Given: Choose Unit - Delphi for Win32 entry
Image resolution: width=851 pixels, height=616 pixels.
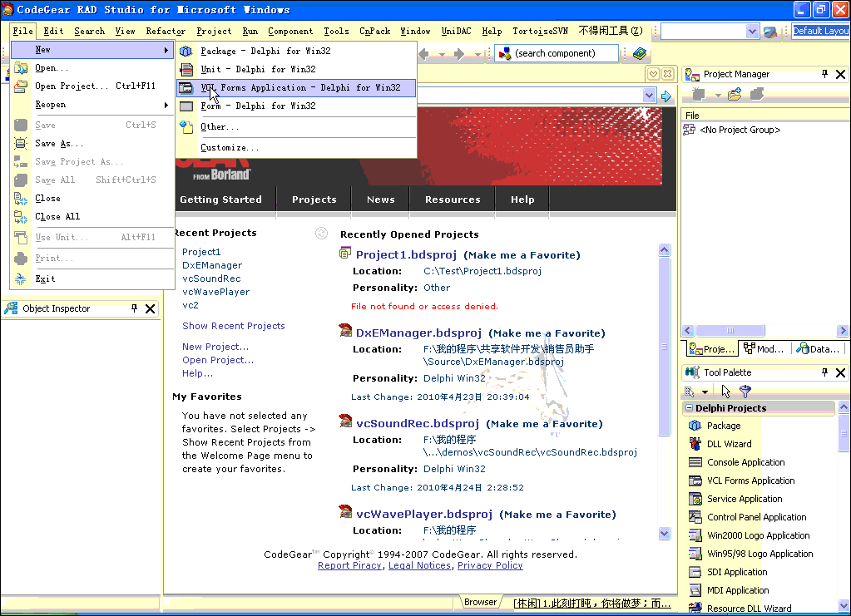Looking at the screenshot, I should [296, 69].
